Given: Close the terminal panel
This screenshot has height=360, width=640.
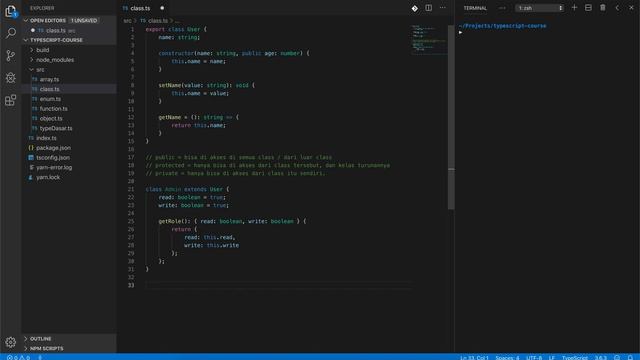Looking at the screenshot, I should (x=631, y=8).
